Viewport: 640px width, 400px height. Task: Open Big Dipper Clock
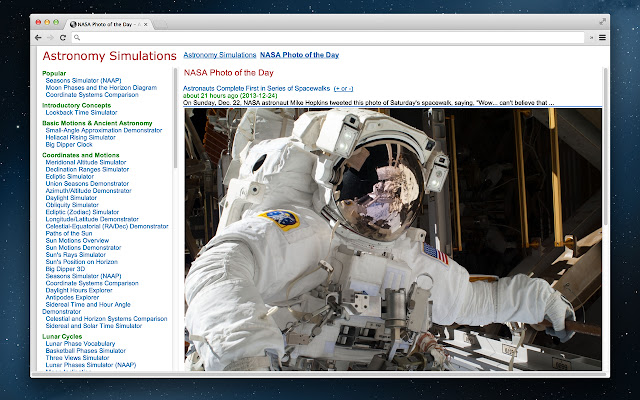(69, 144)
